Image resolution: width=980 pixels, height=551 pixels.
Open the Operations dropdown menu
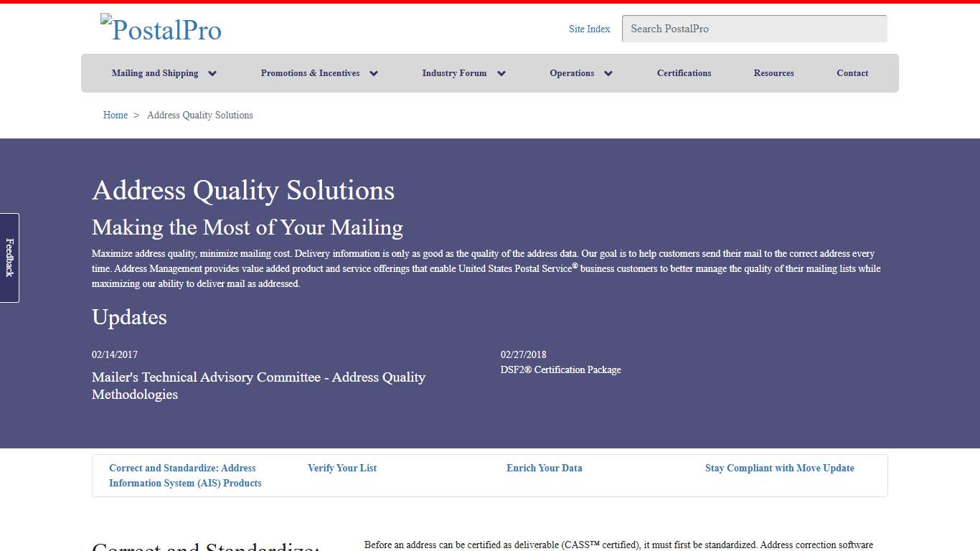pyautogui.click(x=572, y=72)
